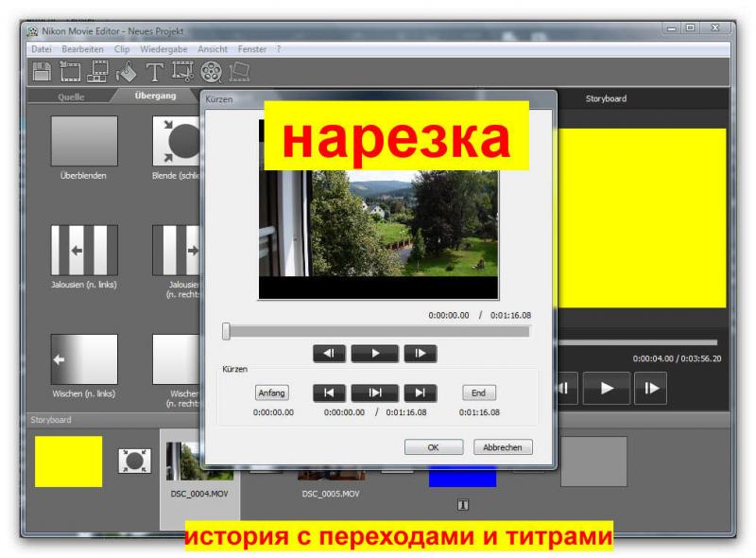This screenshot has width=756, height=558.
Task: Switch to the Quelle tab
Action: click(72, 96)
